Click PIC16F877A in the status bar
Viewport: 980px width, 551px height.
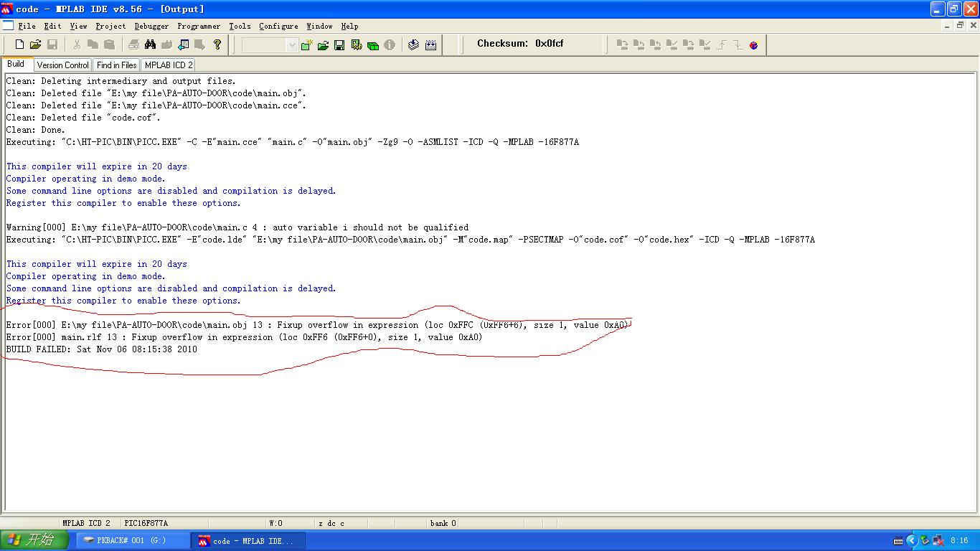(146, 523)
